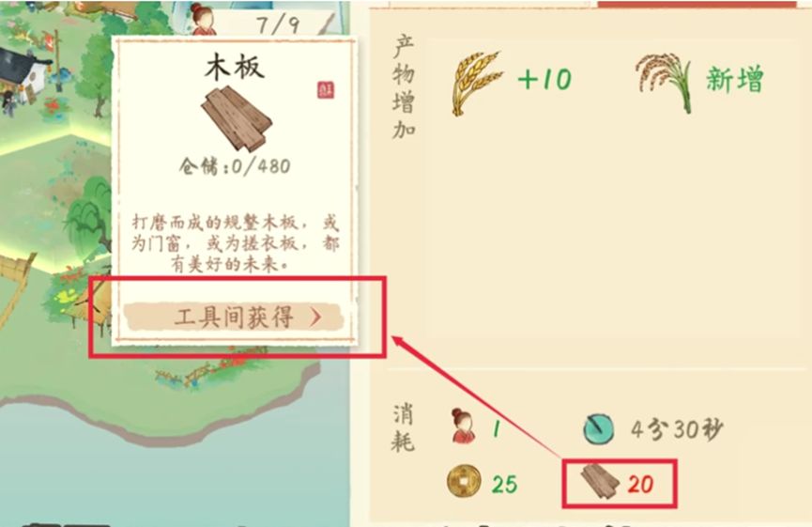Screen dimensions: 812x527
Task: Click the red seal stamp in popup
Action: pos(326,89)
